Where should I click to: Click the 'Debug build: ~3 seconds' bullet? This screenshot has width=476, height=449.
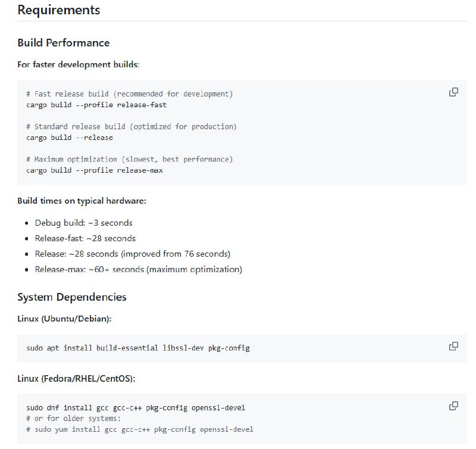(x=83, y=223)
